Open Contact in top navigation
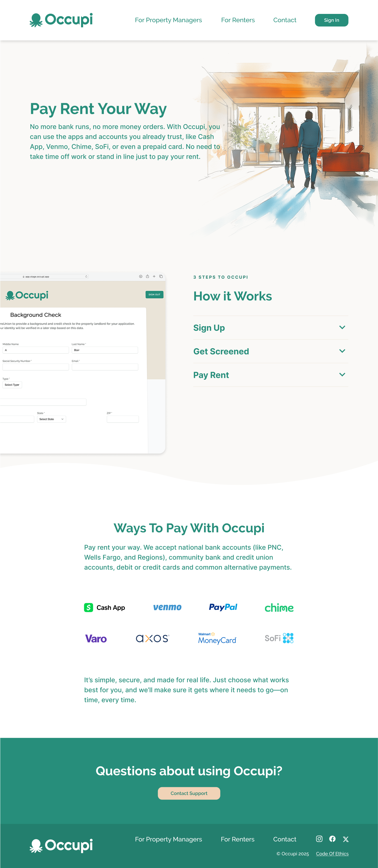 (284, 20)
